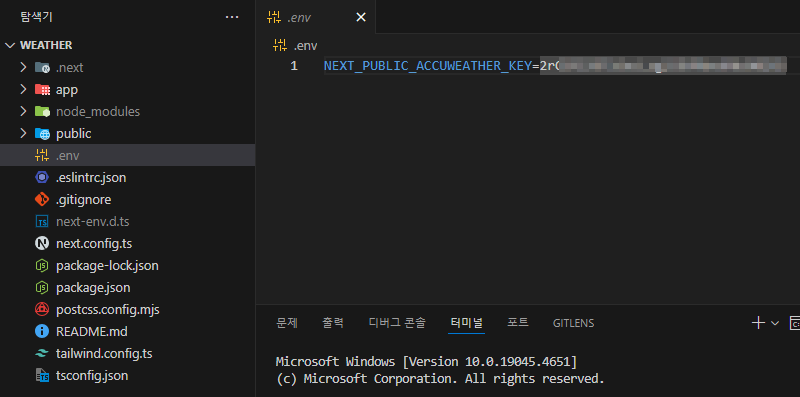Click the Microsoft Corporation copyright terminal line
The width and height of the screenshot is (800, 397).
coord(440,379)
